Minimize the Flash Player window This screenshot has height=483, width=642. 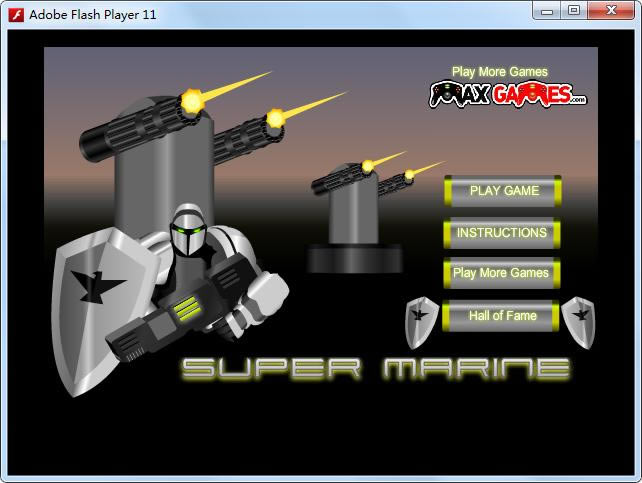click(547, 10)
